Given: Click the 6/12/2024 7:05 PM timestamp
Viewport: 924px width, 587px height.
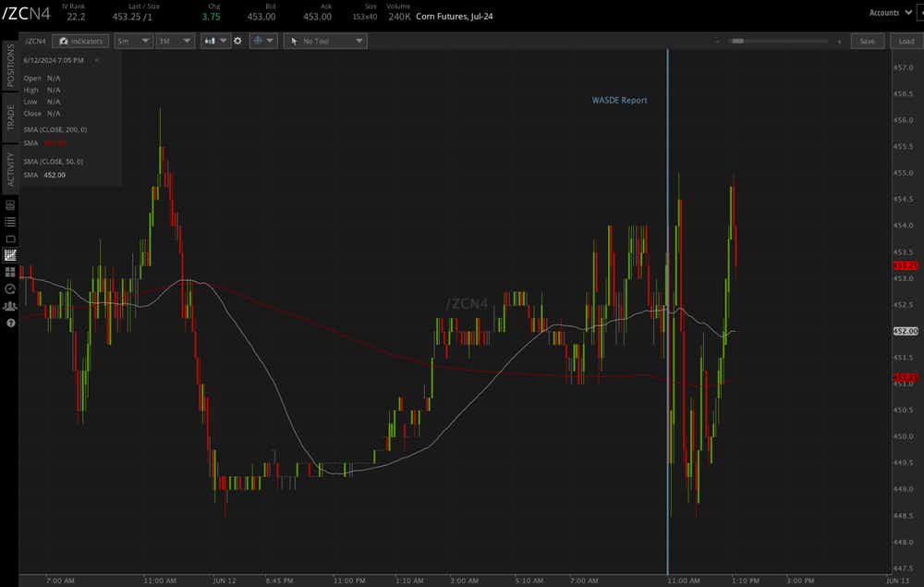Looking at the screenshot, I should click(x=54, y=60).
